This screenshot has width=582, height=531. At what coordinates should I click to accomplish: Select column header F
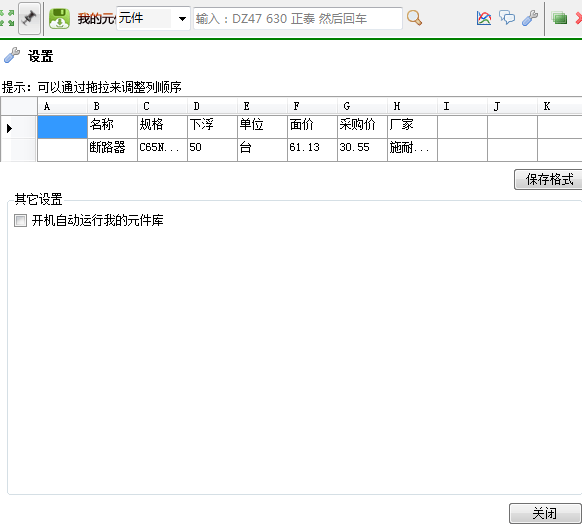[313, 106]
